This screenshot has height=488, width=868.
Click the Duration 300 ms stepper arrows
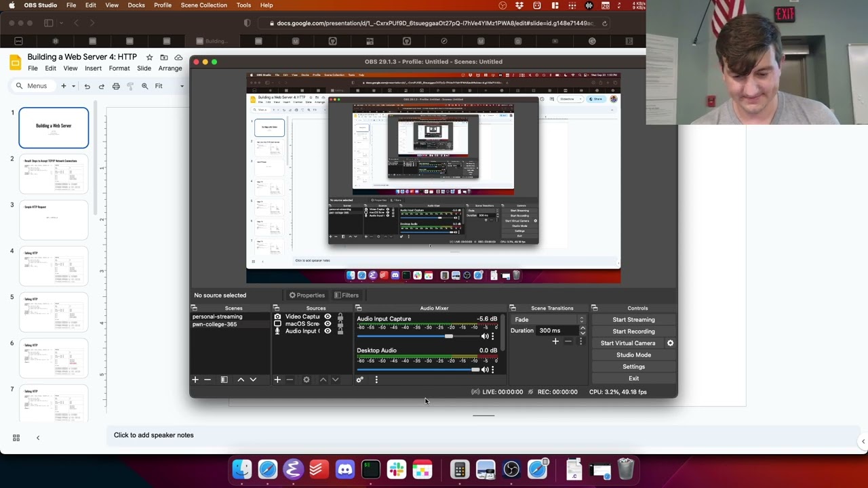click(583, 331)
